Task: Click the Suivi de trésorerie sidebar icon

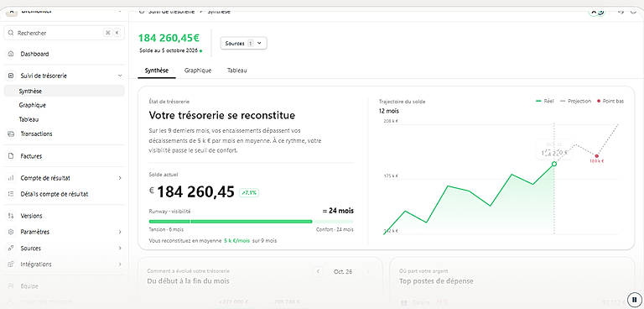Action: (x=11, y=76)
